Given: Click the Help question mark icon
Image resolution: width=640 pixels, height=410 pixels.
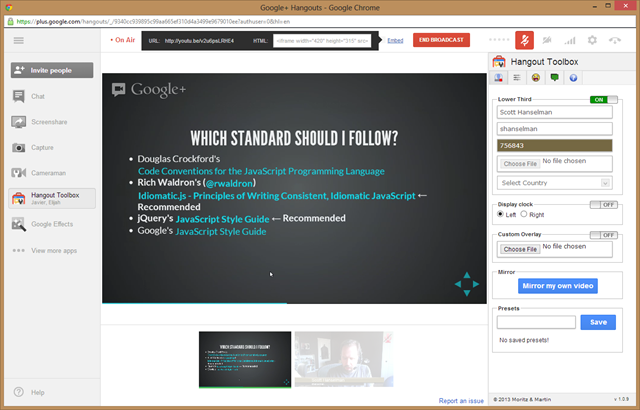Looking at the screenshot, I should click(18, 392).
